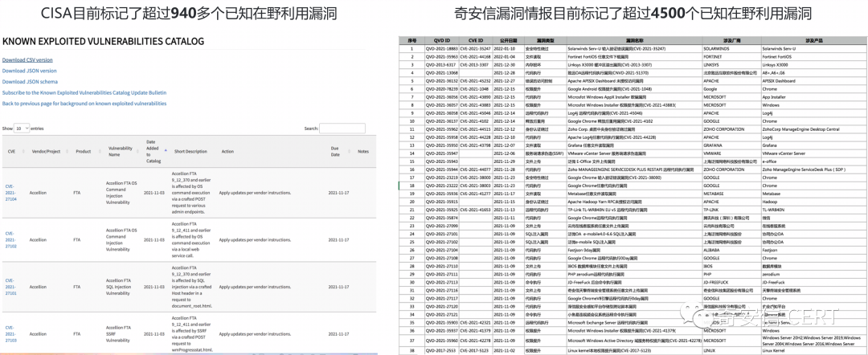Sort by the CVE column header

[11, 152]
